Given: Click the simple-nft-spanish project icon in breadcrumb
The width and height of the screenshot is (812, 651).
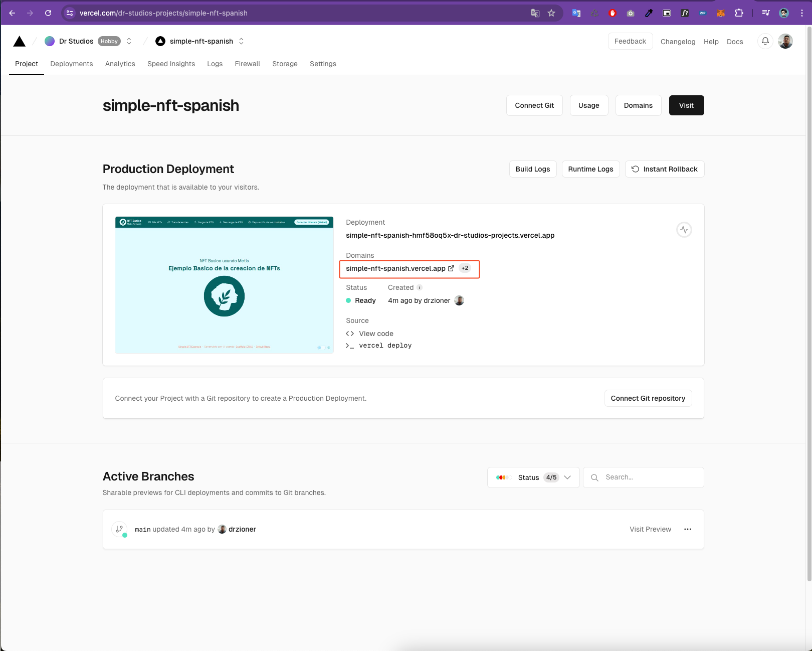Looking at the screenshot, I should [x=160, y=41].
